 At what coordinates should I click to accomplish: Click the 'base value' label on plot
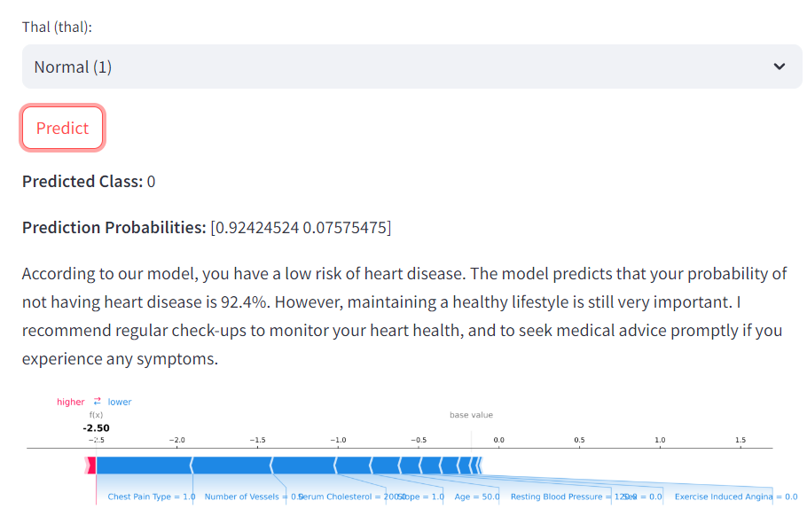(x=471, y=415)
